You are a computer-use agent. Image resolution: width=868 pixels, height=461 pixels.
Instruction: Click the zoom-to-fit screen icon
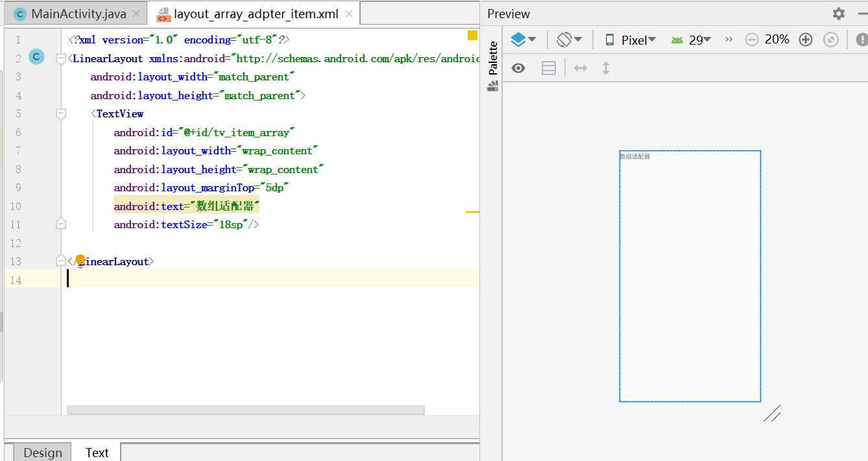click(830, 40)
